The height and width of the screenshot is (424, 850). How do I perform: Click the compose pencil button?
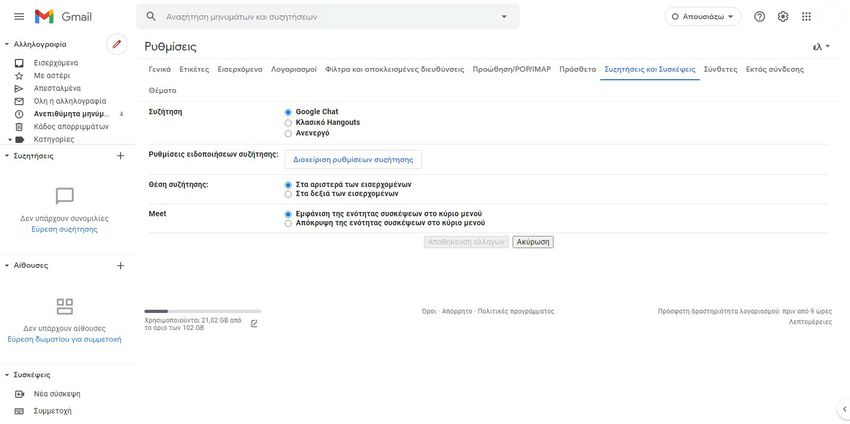117,44
